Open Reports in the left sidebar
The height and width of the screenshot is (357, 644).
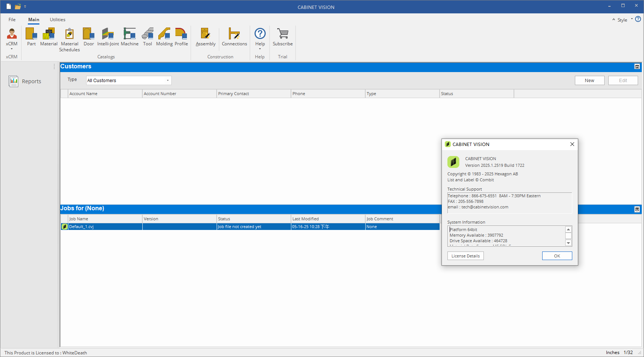[x=25, y=81]
